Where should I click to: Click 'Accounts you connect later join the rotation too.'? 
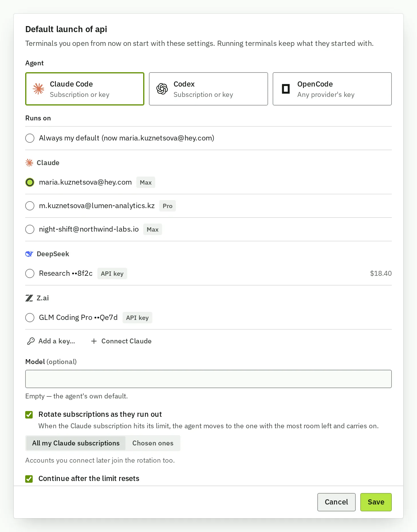coord(100,460)
